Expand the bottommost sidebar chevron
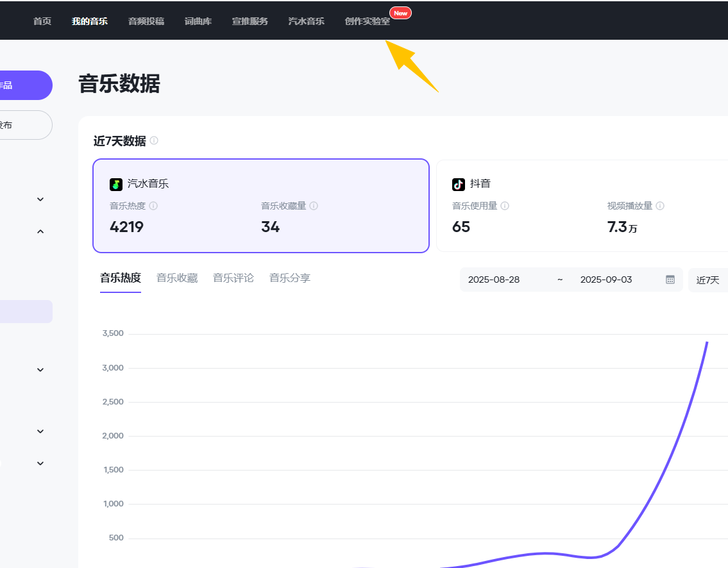The height and width of the screenshot is (568, 728). 40,464
